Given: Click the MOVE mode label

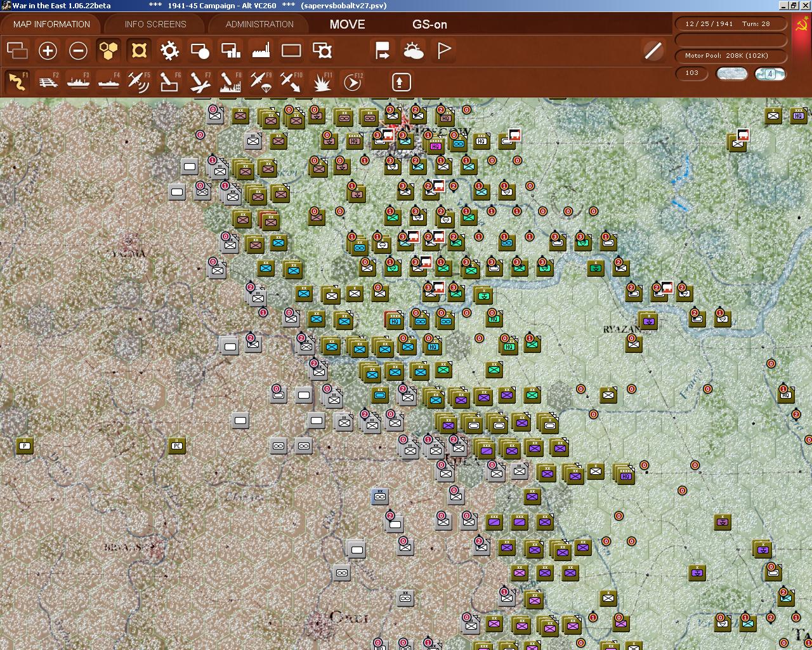Looking at the screenshot, I should (347, 24).
